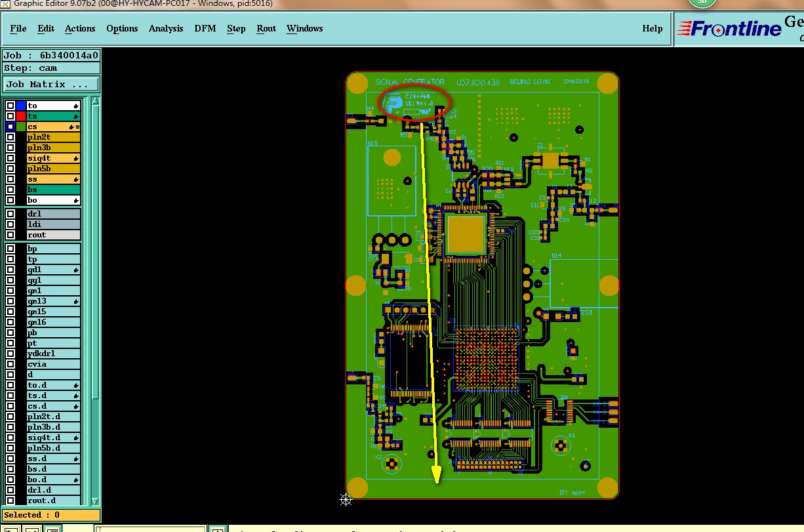
Task: Click the hand icon on the 'to' layer
Action: tap(76, 106)
